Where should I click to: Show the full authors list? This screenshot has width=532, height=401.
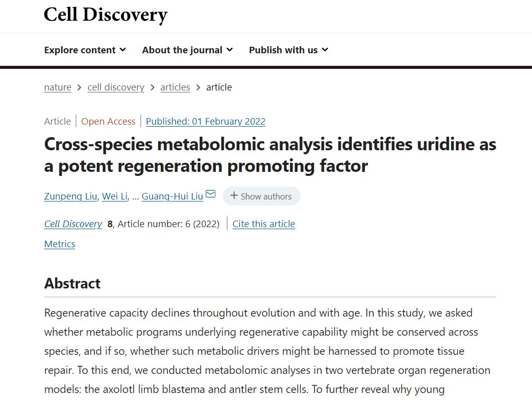(x=261, y=196)
